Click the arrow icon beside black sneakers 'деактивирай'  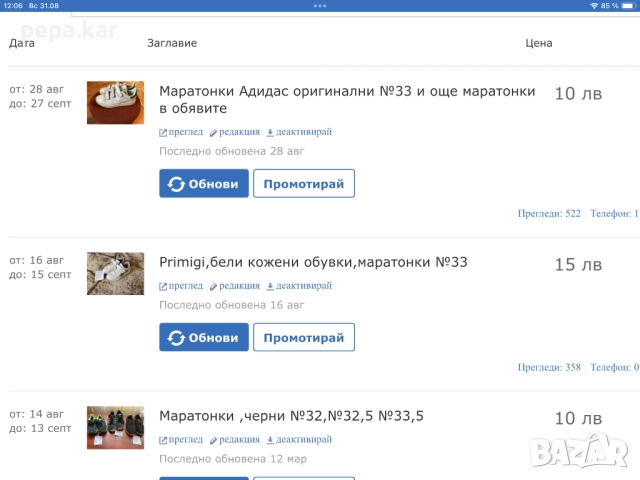pos(270,440)
